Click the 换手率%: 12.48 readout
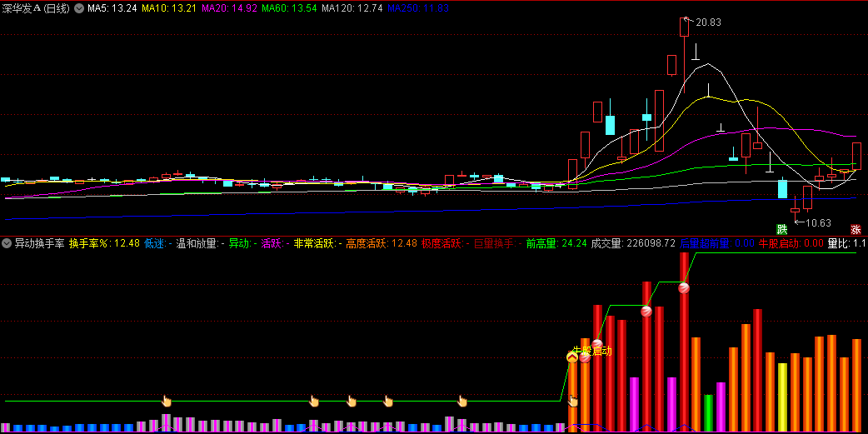 tap(104, 243)
